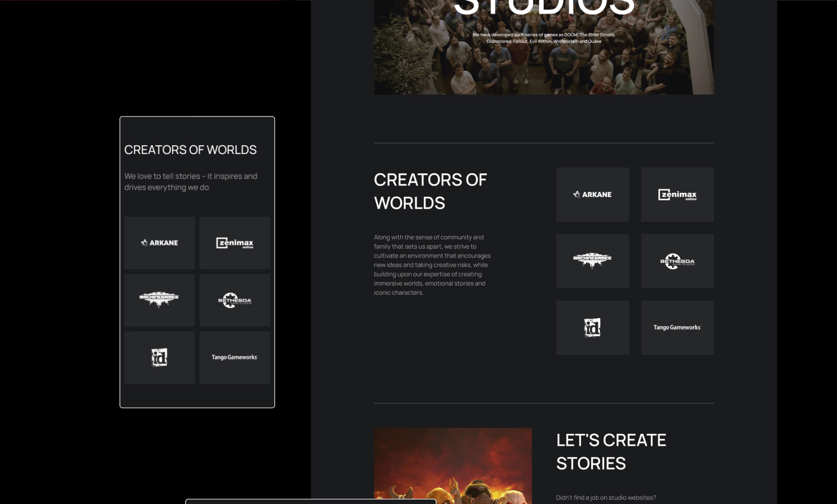837x504 pixels.
Task: Click the LET'S CREATE STORIES heading
Action: (611, 452)
